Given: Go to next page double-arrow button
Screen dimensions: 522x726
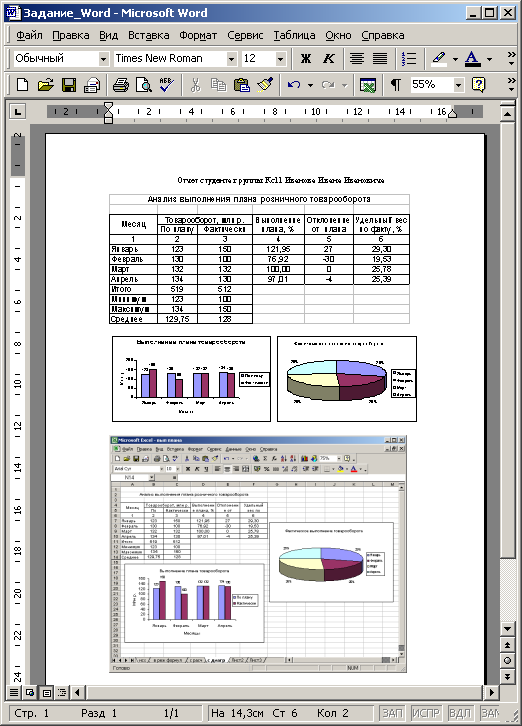Looking at the screenshot, I should point(507,676).
